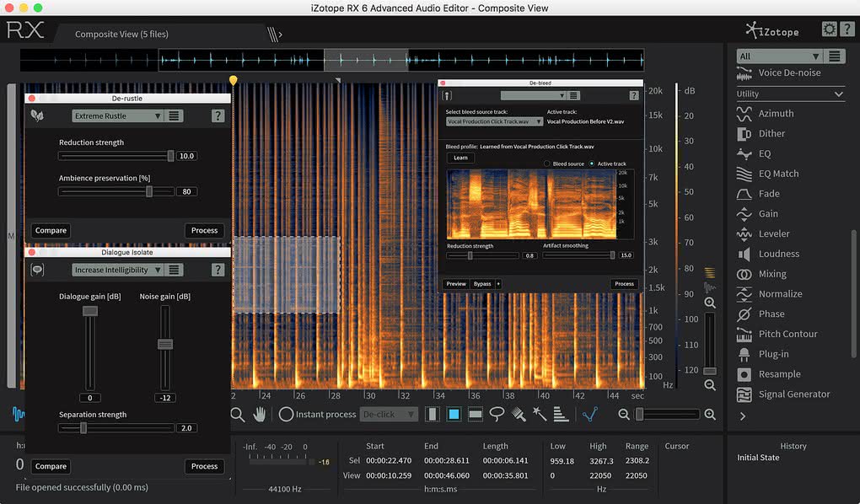Click the Dialogue Isolate speech bubble icon

tap(37, 270)
